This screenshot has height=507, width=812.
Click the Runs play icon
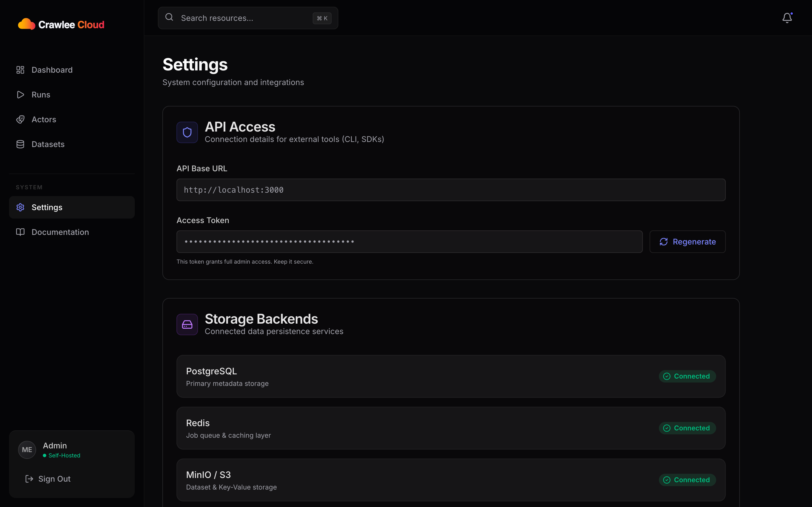[x=20, y=94]
